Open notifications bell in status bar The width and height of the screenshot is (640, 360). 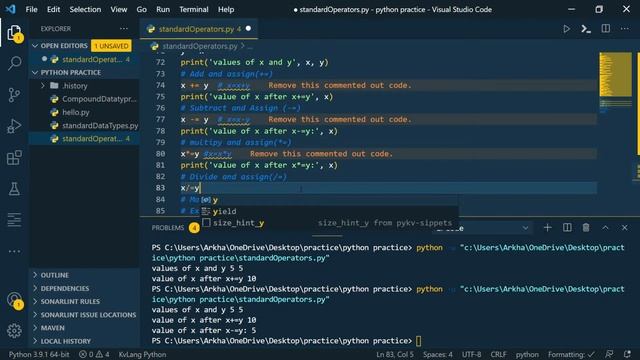coord(627,354)
